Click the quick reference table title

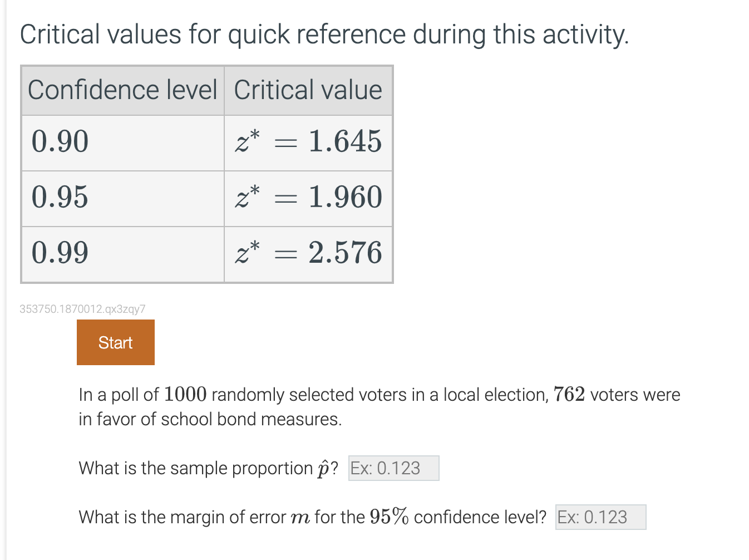324,34
